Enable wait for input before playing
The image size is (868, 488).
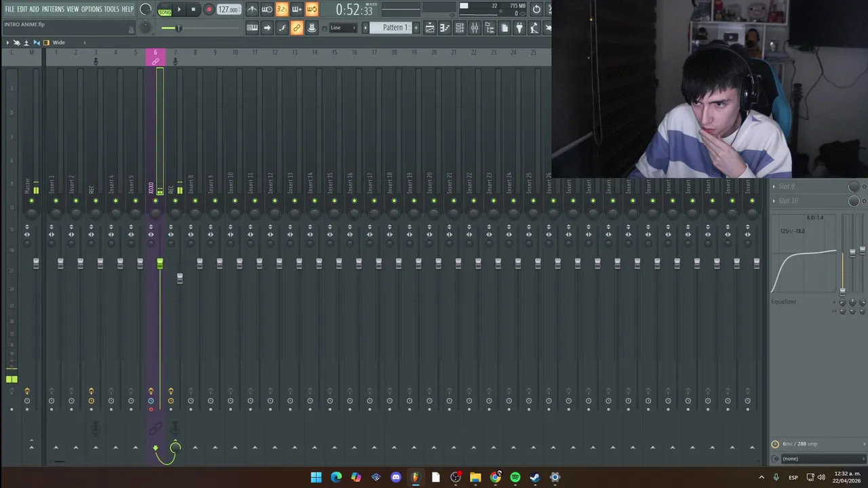(267, 9)
